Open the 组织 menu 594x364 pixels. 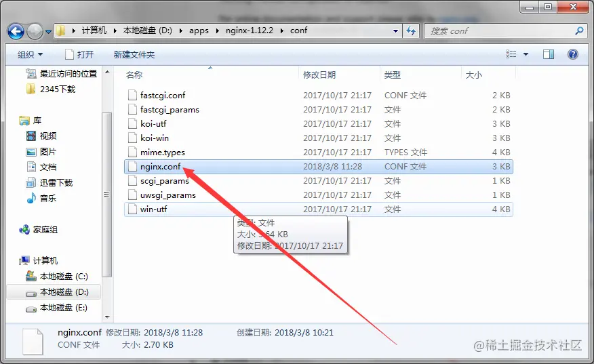tap(30, 54)
